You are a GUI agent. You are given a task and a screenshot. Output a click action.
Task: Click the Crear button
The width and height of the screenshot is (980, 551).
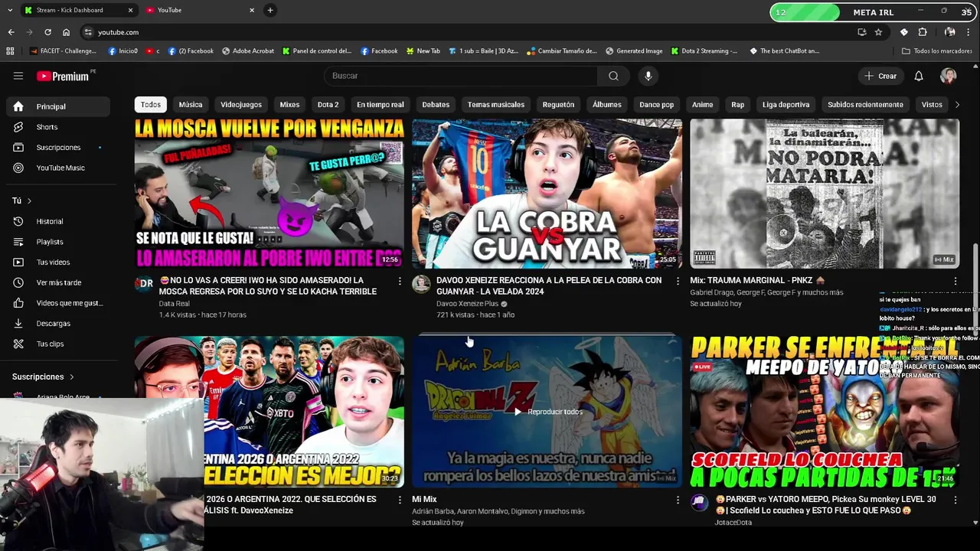pos(880,76)
